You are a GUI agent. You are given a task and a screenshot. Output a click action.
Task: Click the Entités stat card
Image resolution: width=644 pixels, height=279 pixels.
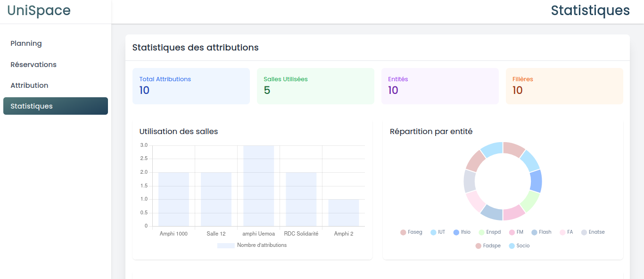pos(440,86)
